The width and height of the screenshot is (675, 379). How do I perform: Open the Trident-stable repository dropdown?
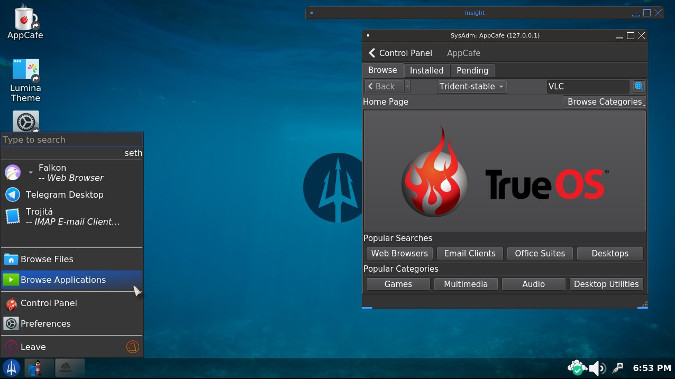click(471, 86)
